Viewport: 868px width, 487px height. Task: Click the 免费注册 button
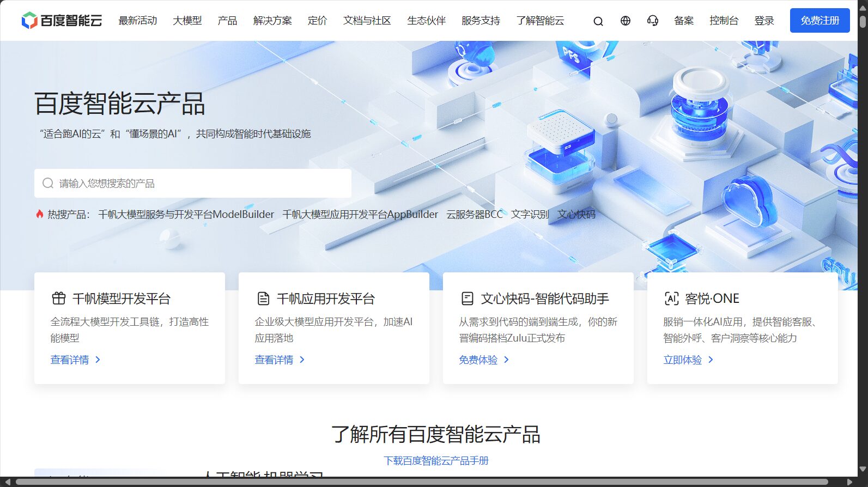pyautogui.click(x=820, y=21)
